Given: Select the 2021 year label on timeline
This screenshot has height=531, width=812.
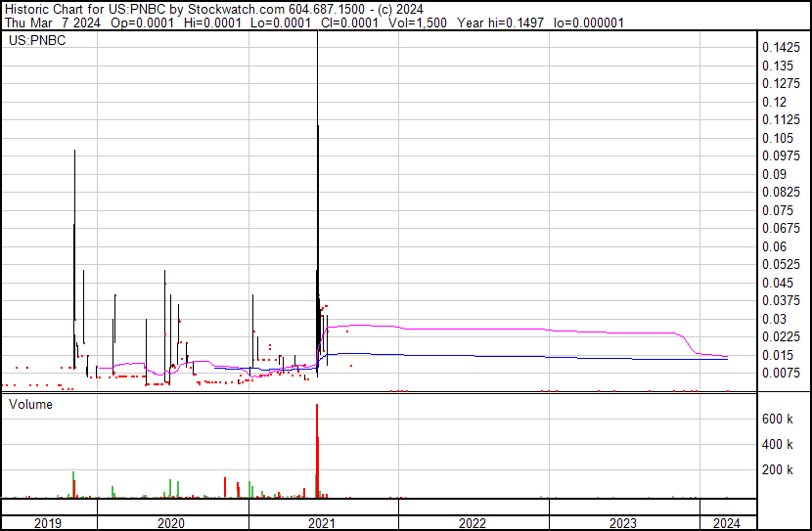Looking at the screenshot, I should pyautogui.click(x=322, y=523).
